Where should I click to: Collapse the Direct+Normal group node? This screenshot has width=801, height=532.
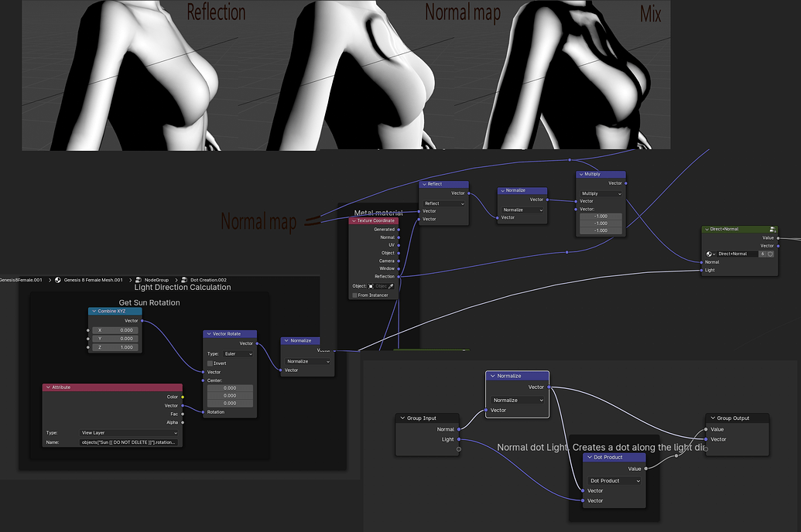707,229
